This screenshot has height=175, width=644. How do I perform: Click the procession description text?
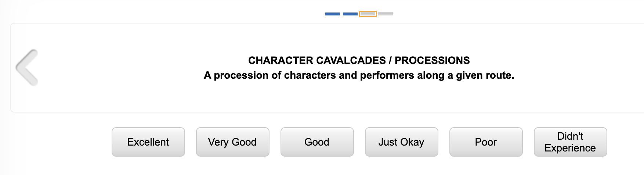point(359,75)
